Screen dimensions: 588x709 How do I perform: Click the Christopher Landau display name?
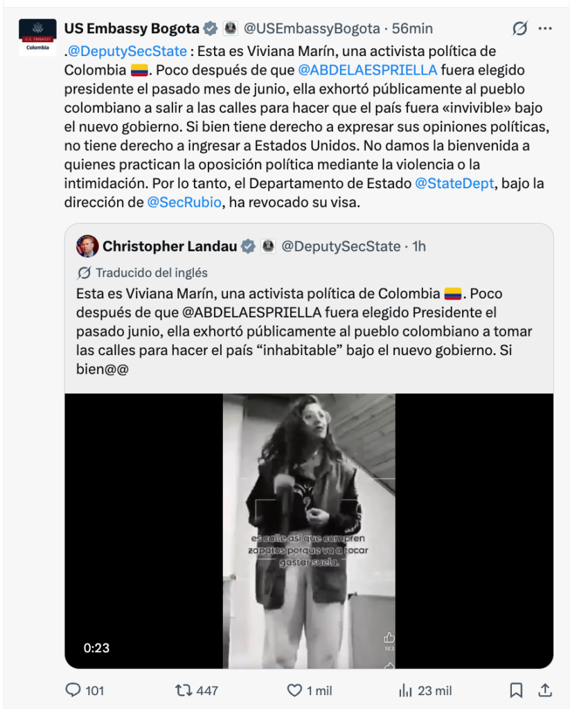pyautogui.click(x=170, y=246)
